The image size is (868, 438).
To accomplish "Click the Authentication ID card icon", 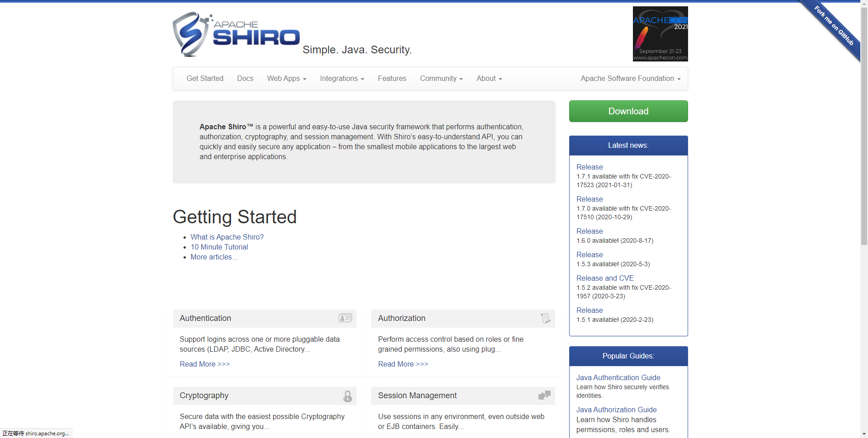I will 345,318.
